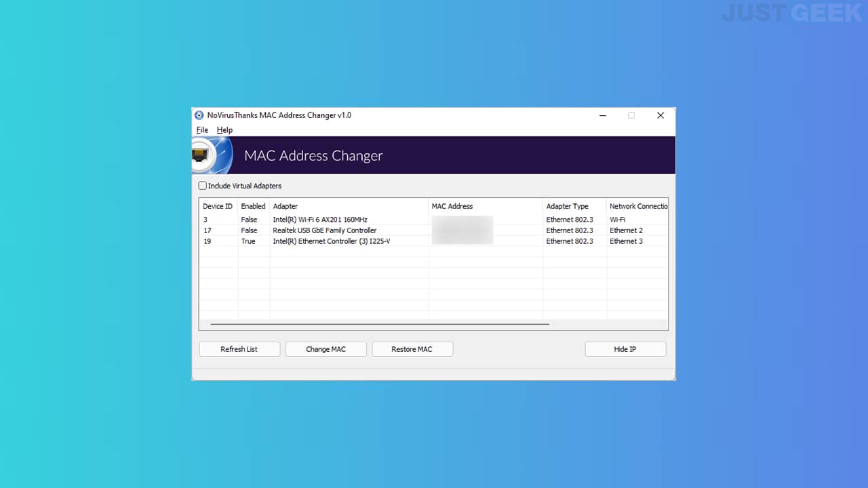The width and height of the screenshot is (868, 488).
Task: Click the True value in Enabled column
Action: 248,241
